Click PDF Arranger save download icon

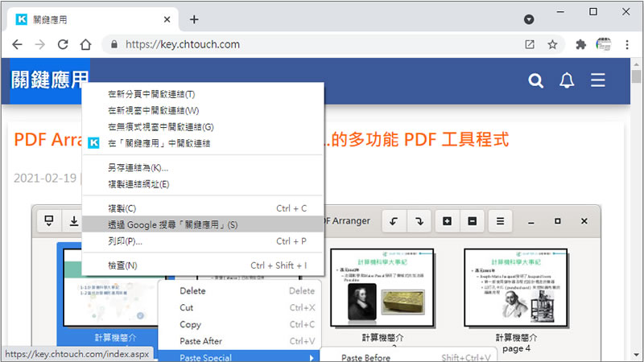click(73, 220)
